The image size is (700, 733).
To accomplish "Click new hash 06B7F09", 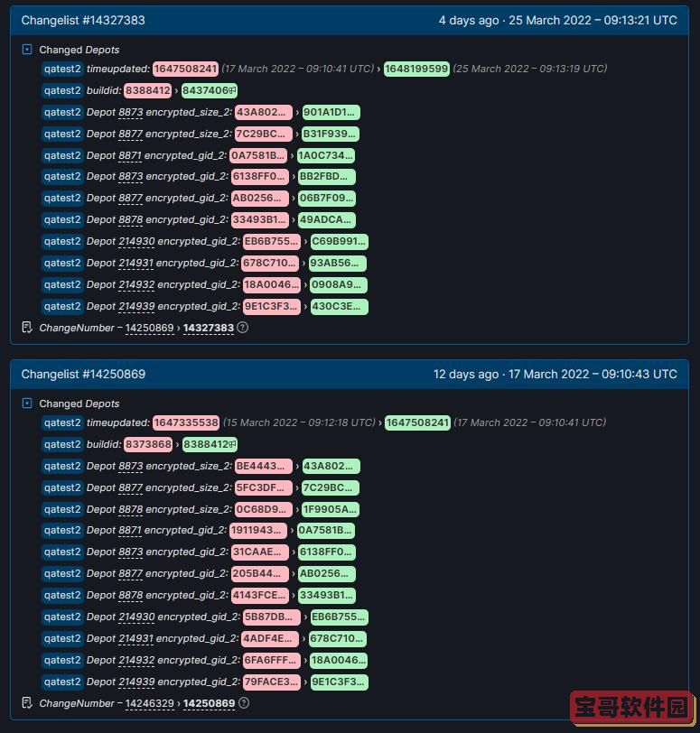I will pos(327,199).
